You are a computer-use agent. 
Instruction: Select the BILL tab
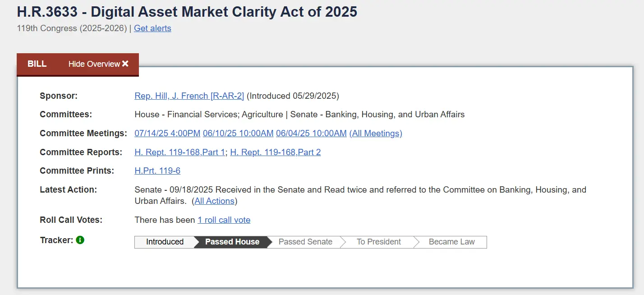37,64
